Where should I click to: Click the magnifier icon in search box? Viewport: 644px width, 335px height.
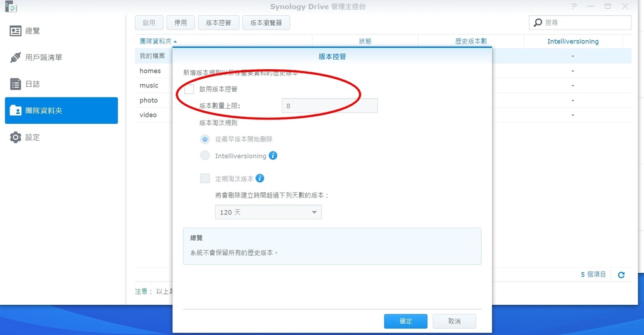tap(538, 23)
